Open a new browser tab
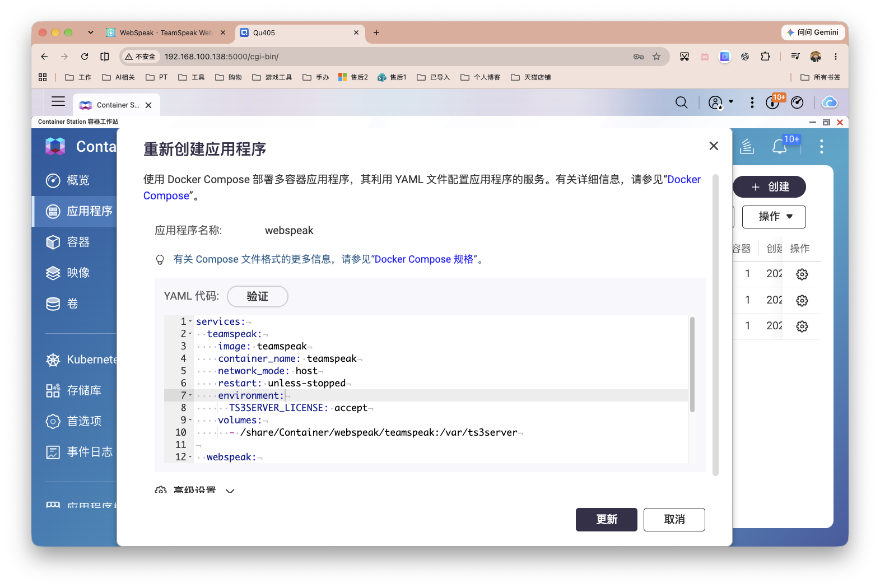Screen dimensions: 880x588 [376, 33]
